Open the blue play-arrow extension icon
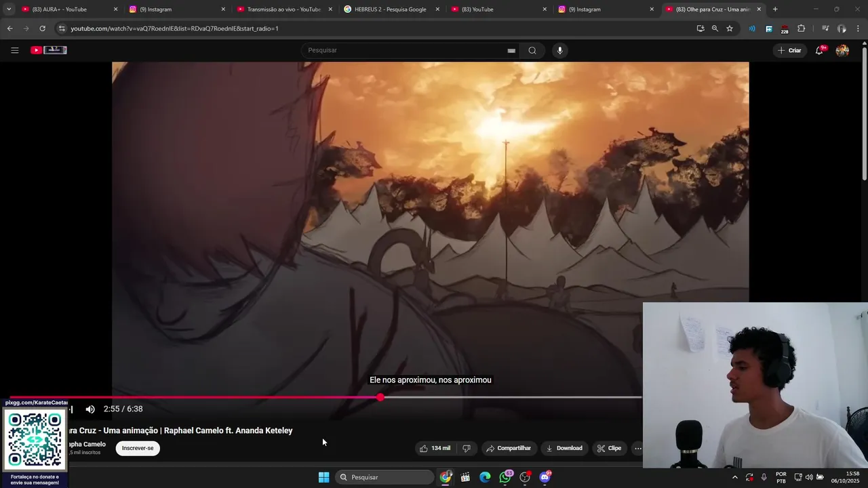 (x=769, y=28)
